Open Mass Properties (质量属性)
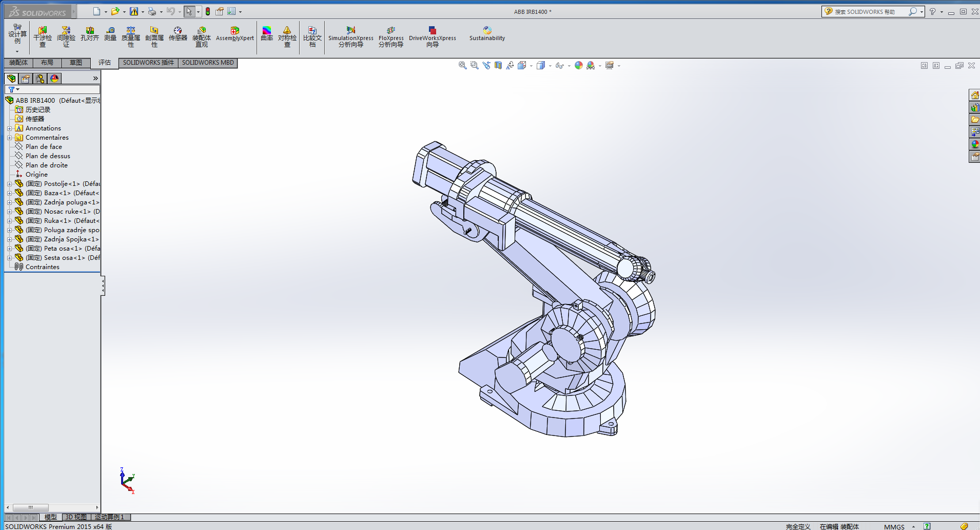Image resolution: width=980 pixels, height=530 pixels. 131,36
